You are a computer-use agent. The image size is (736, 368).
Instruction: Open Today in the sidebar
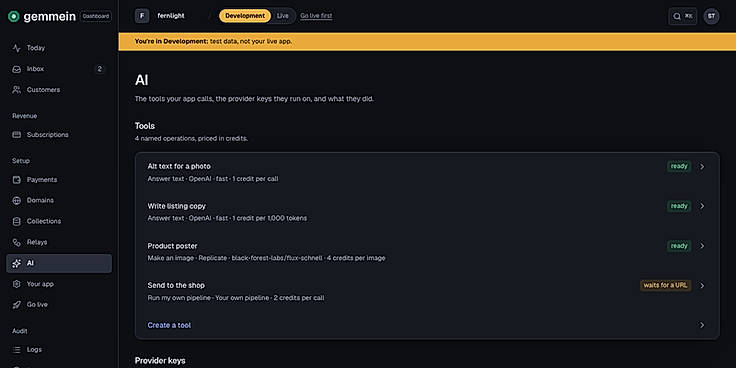59,48
